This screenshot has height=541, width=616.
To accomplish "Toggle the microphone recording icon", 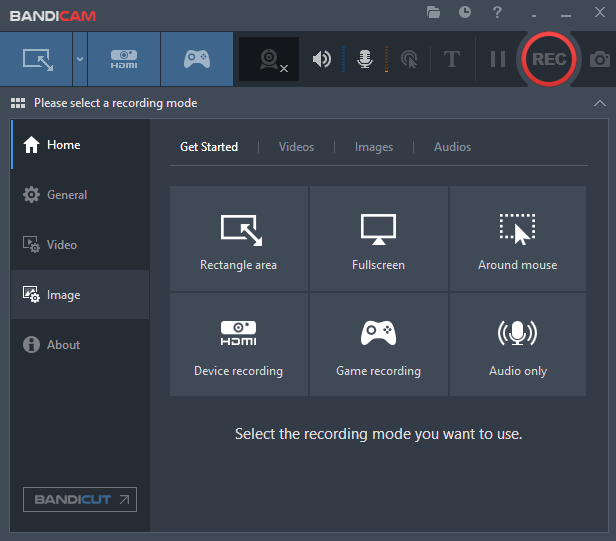I will click(365, 59).
